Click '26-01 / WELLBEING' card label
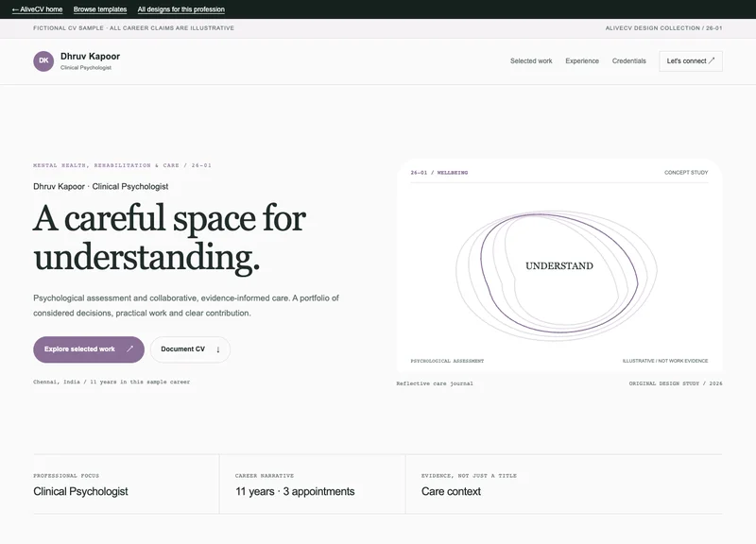This screenshot has height=544, width=756. coord(438,173)
